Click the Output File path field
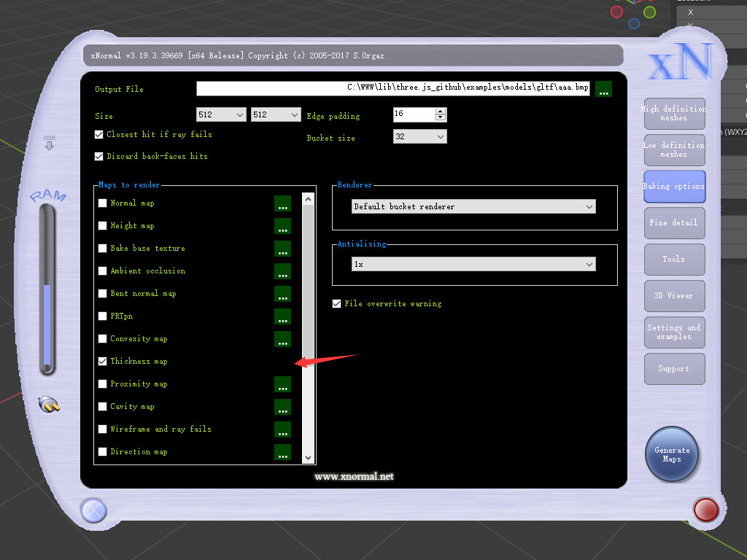Image resolution: width=747 pixels, height=560 pixels. click(x=393, y=88)
